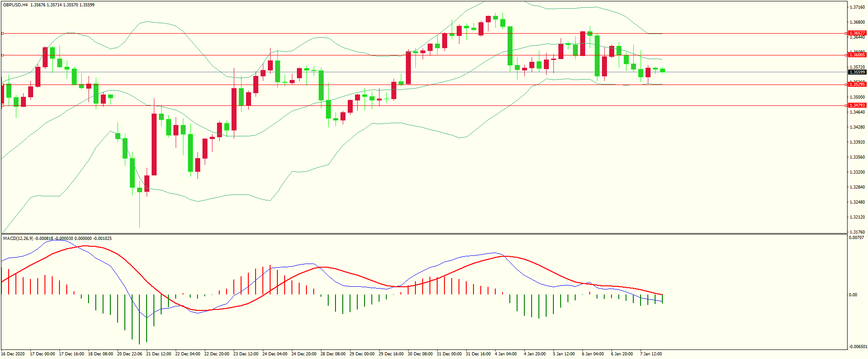Screen dimensions: 868x359
Task: Click the 1.37160 price scale label
Action: (857, 7)
